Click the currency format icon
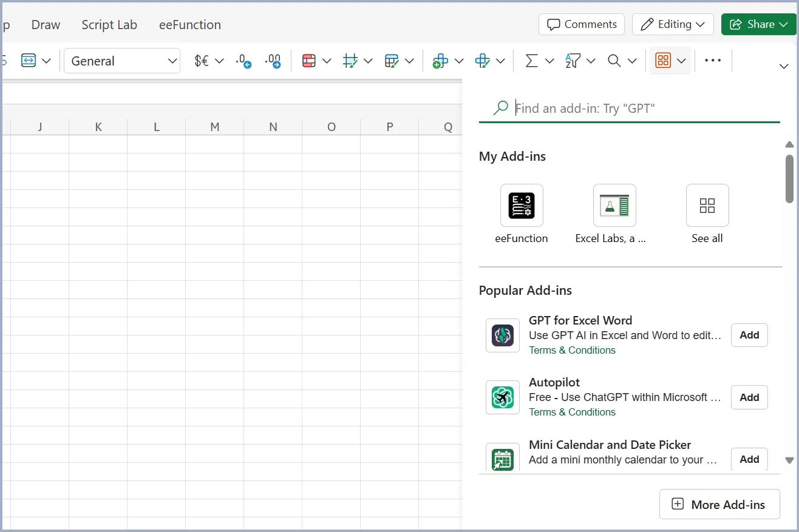Image resolution: width=799 pixels, height=532 pixels. click(201, 60)
